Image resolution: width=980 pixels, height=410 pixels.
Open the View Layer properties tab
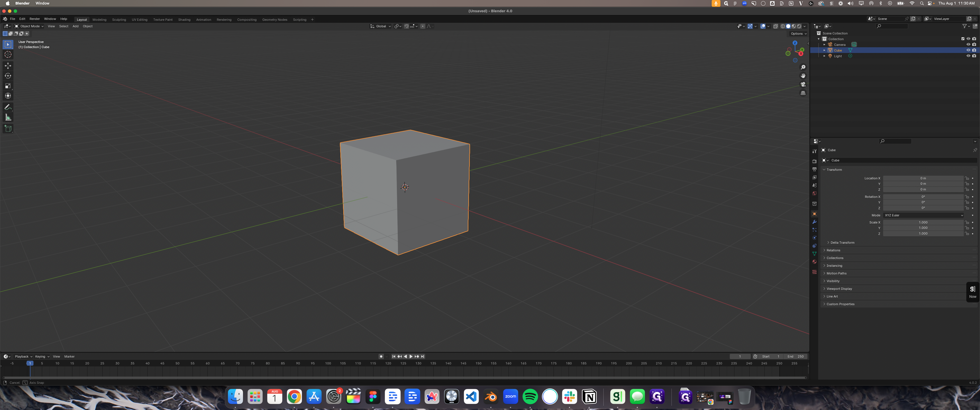click(814, 177)
